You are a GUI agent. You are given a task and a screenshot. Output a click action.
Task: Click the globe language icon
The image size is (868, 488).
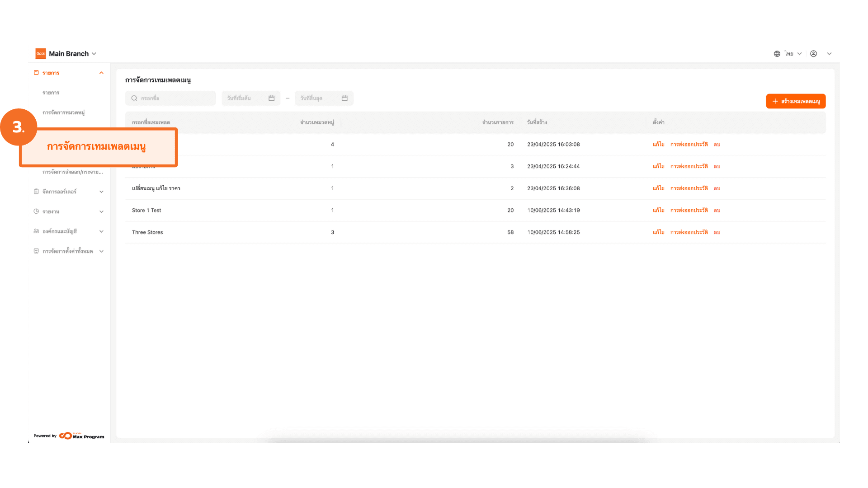pos(777,54)
